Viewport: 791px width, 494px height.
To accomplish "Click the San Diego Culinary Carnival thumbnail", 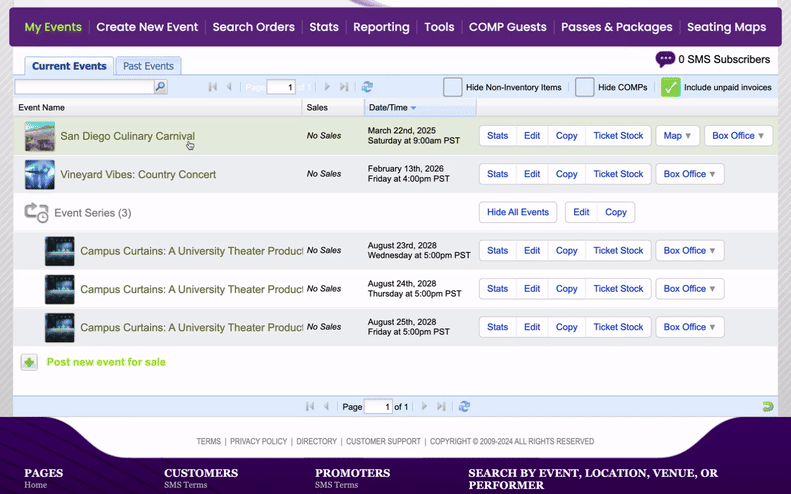I will [x=40, y=136].
